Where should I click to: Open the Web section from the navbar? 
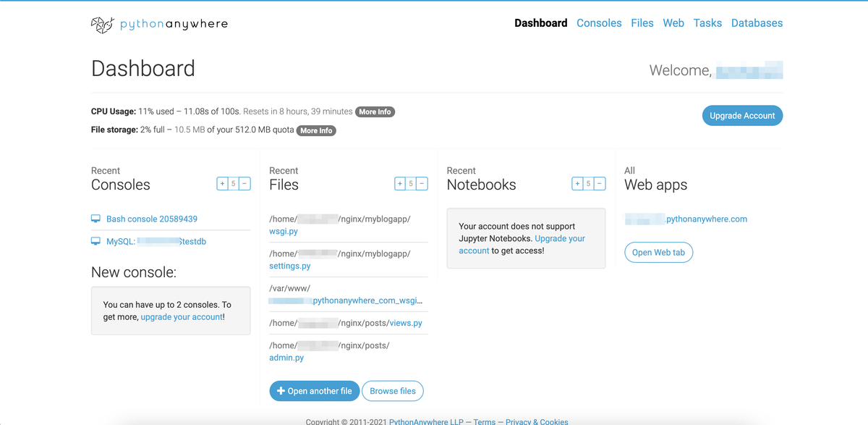coord(673,22)
